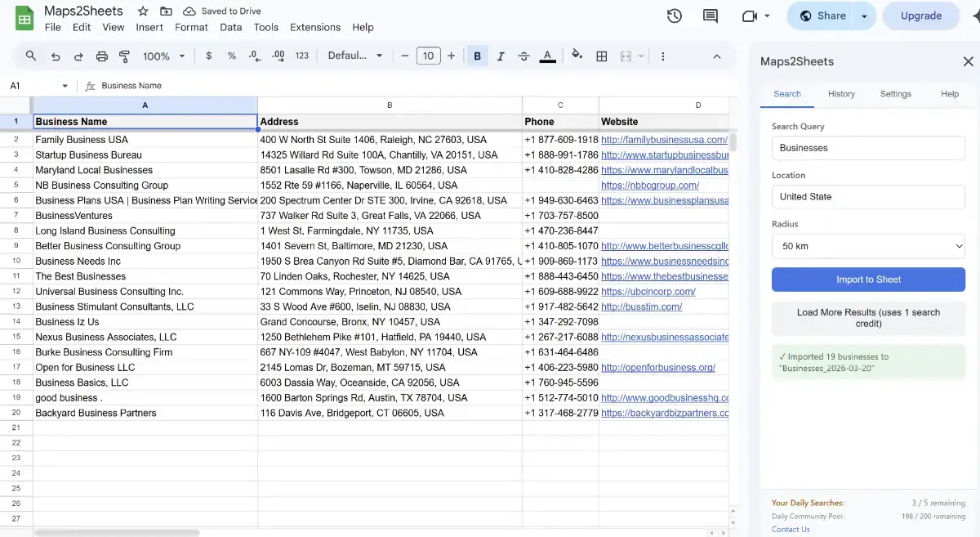
Task: Switch to the History tab
Action: 841,94
